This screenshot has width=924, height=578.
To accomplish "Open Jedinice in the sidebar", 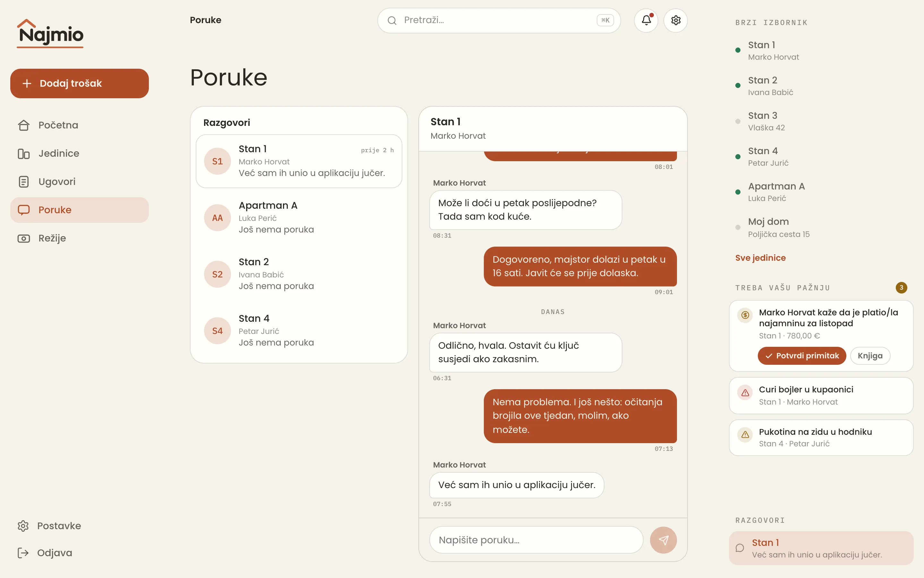I will point(80,153).
